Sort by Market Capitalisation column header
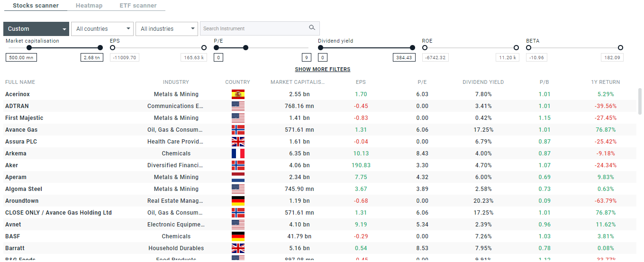 pos(298,82)
